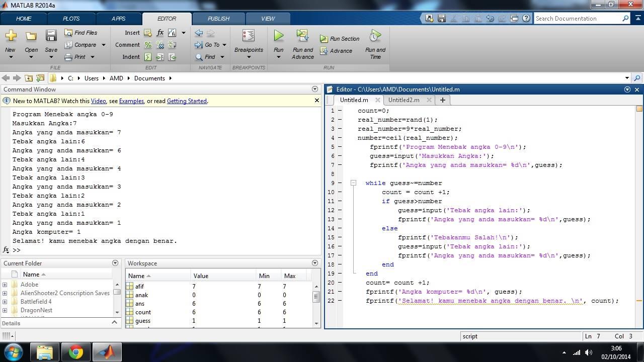Add new editor tab with plus button
644x362 pixels.
442,100
